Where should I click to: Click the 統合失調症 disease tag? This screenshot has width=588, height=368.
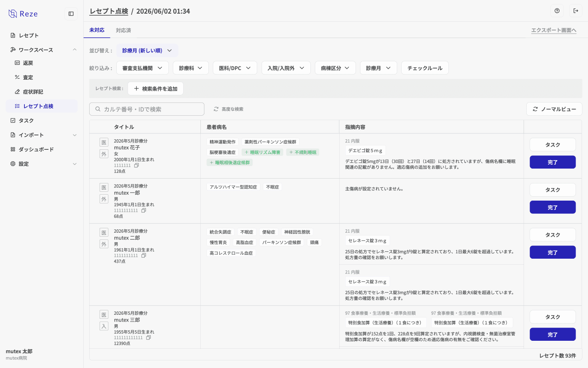220,232
